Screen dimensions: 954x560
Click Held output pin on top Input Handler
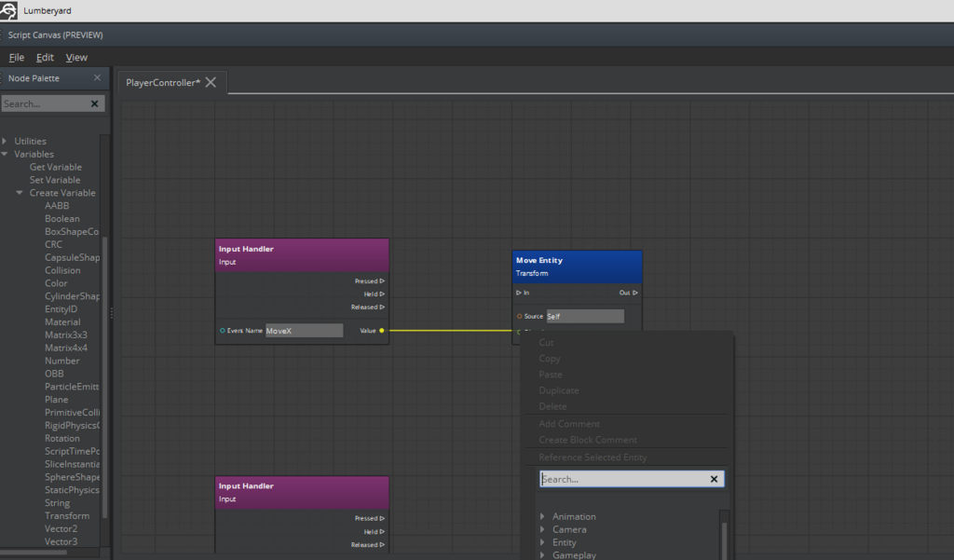coord(382,294)
